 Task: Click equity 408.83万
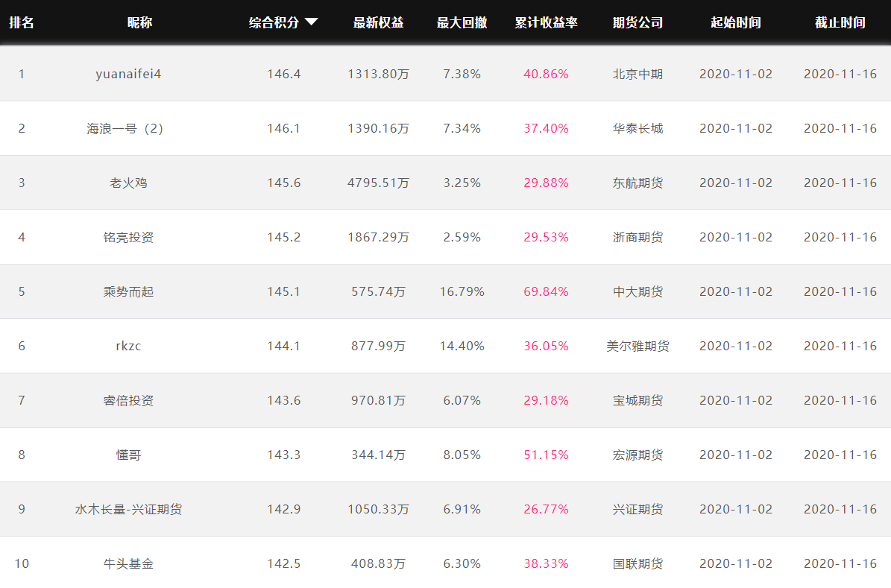(x=379, y=563)
